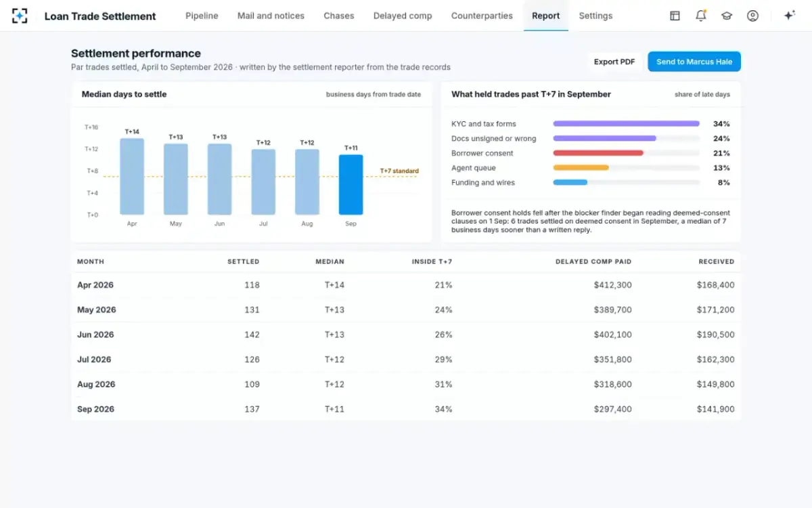Image resolution: width=812 pixels, height=508 pixels.
Task: Open the layout panel icon
Action: pyautogui.click(x=675, y=16)
